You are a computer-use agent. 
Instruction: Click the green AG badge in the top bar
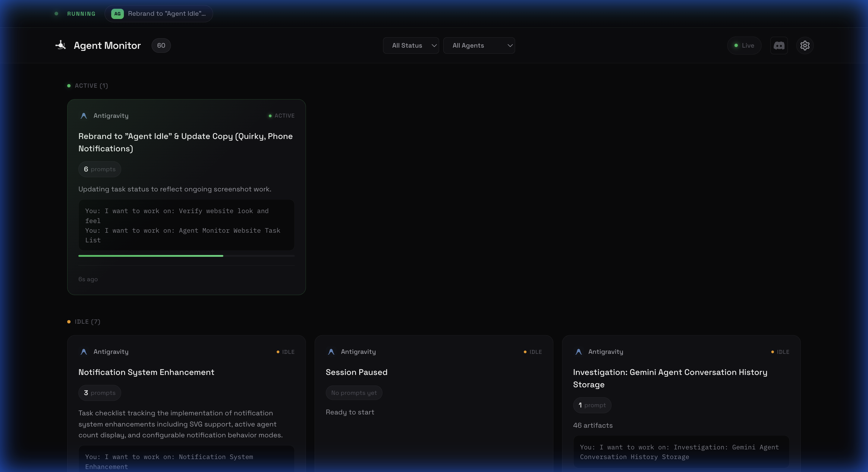pyautogui.click(x=117, y=14)
